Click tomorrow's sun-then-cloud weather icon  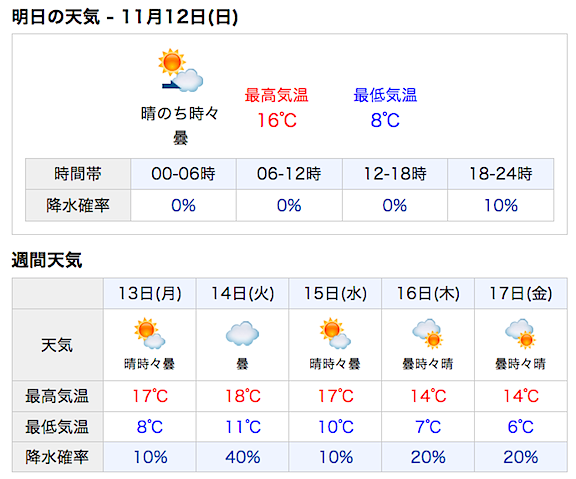(x=180, y=70)
